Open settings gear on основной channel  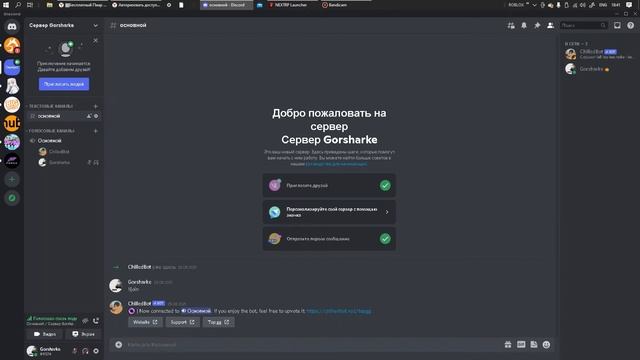[x=96, y=116]
